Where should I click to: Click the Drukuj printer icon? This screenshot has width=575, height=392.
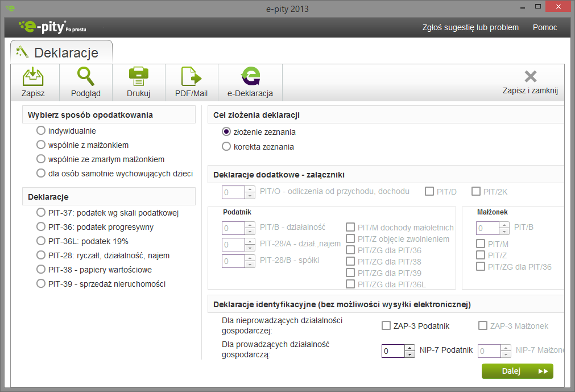pyautogui.click(x=139, y=77)
